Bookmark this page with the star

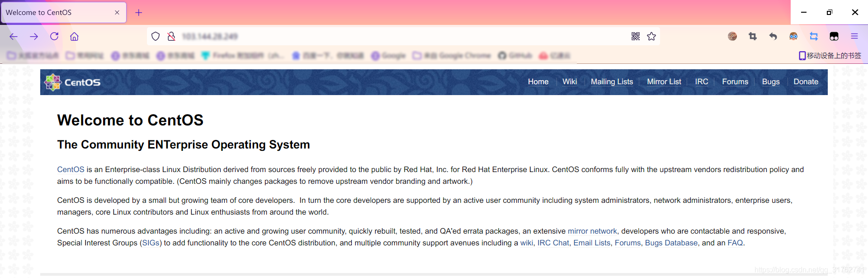[x=651, y=36]
